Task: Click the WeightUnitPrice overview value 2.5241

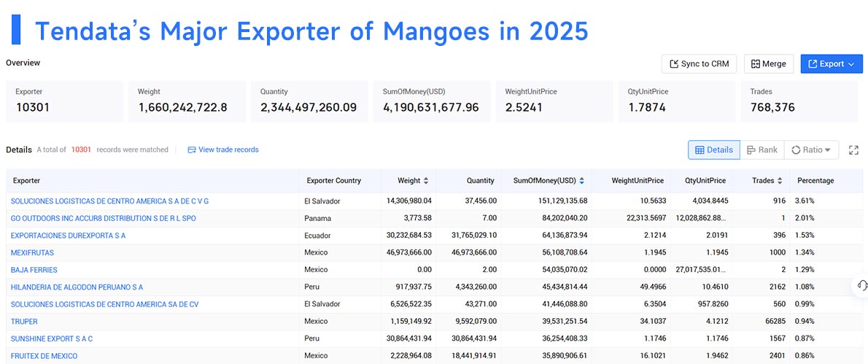Action: pyautogui.click(x=523, y=107)
